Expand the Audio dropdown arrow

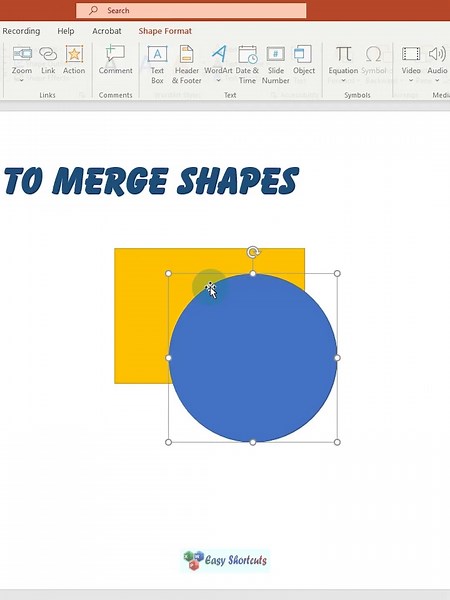437,80
